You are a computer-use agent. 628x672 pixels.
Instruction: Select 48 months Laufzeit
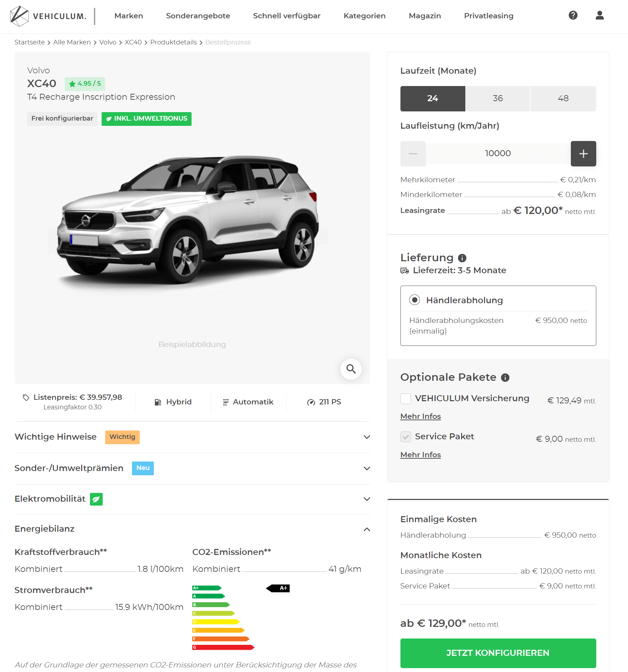click(563, 99)
